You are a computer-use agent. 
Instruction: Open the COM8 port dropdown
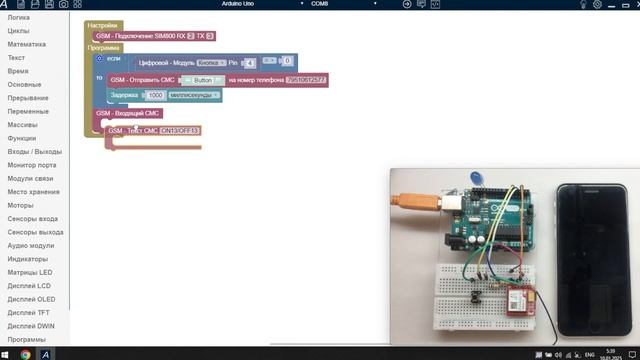click(x=343, y=4)
